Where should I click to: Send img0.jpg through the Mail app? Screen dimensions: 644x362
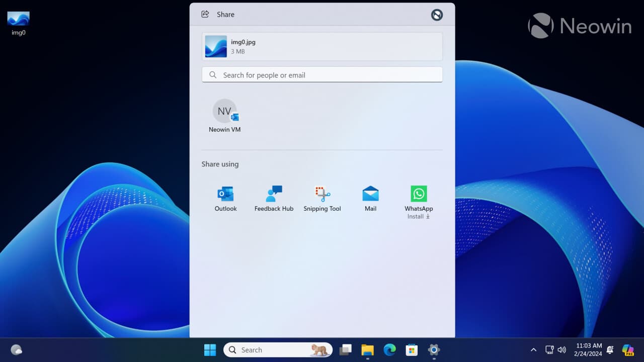coord(370,196)
